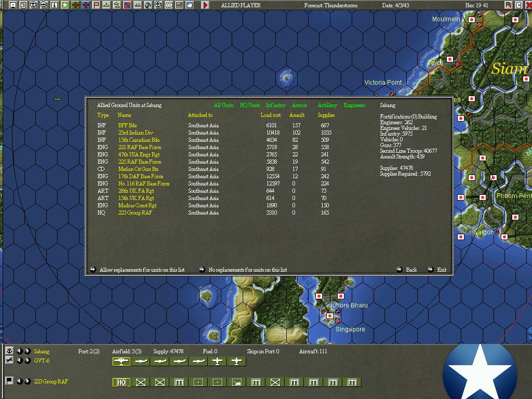The width and height of the screenshot is (532, 399).
Task: Open the globe icon in the toolbar
Action: (x=148, y=5)
